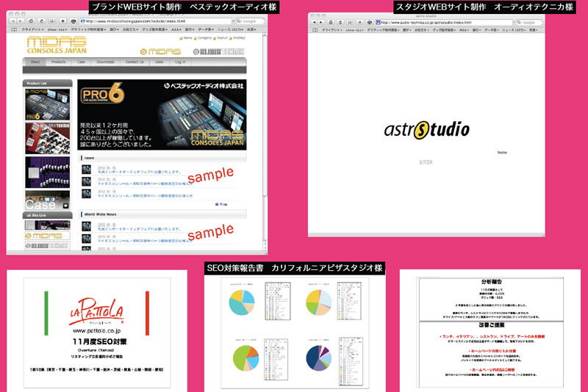Click the MIDAS logo banner under Site Link
Image resolution: width=588 pixels, height=392 pixels.
pyautogui.click(x=48, y=236)
